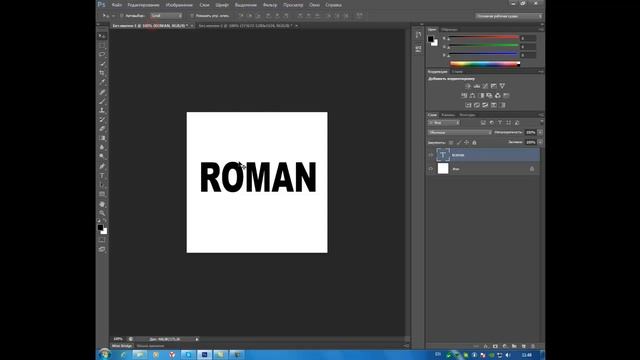Open the layer fill slider arrow

[540, 142]
